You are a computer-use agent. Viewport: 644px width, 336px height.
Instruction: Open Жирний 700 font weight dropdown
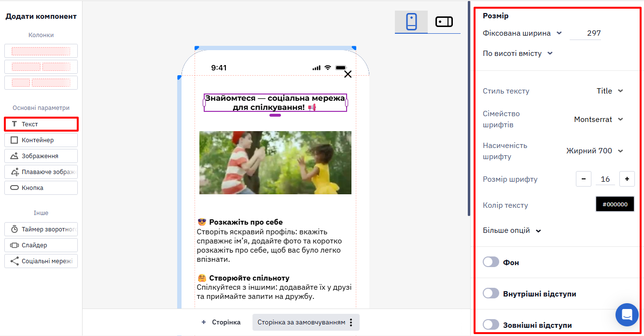[595, 151]
